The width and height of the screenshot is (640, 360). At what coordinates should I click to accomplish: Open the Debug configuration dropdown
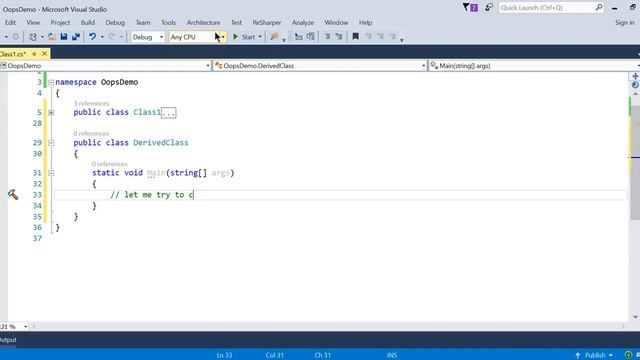147,37
